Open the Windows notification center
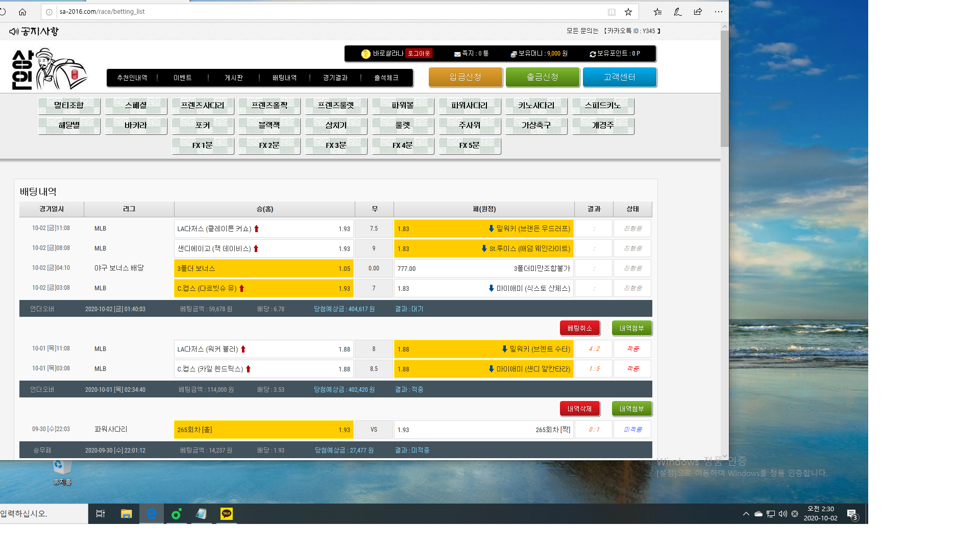Viewport: 980px width, 551px height. point(851,514)
